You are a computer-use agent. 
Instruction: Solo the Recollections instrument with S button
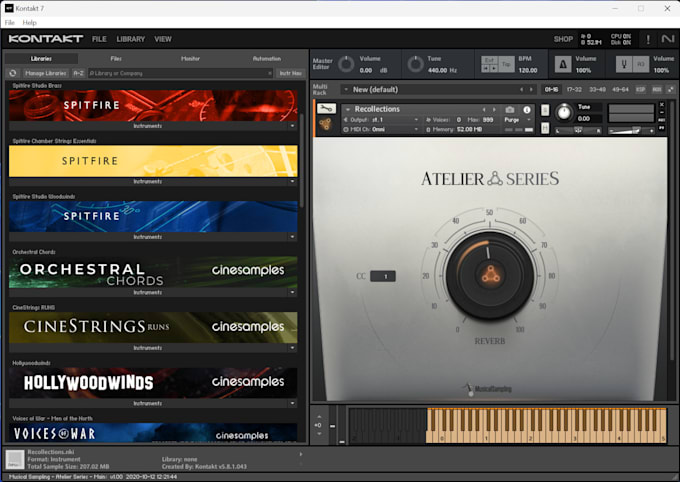(545, 111)
